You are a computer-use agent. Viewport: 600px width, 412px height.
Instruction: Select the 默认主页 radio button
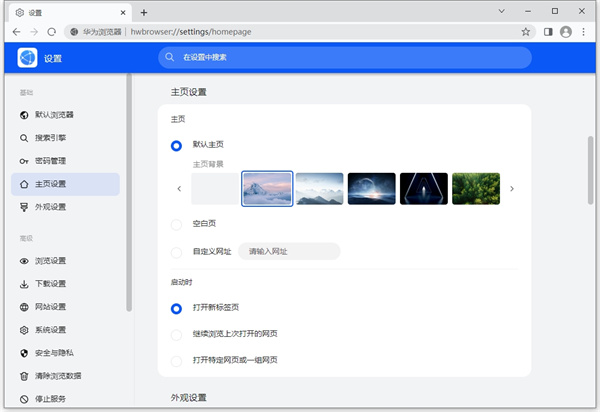(176, 146)
